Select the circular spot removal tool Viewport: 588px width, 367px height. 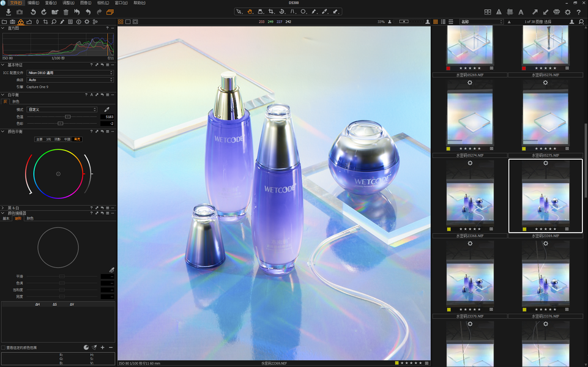[x=303, y=12]
